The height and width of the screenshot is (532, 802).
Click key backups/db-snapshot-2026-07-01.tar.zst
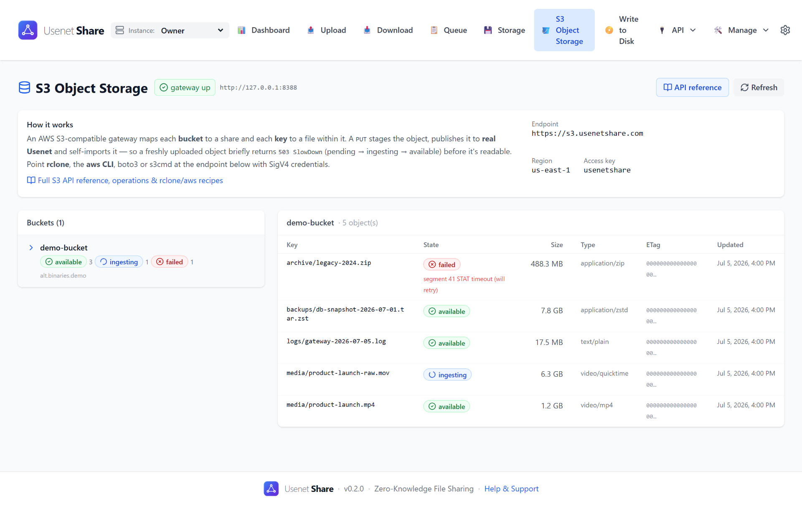click(345, 314)
